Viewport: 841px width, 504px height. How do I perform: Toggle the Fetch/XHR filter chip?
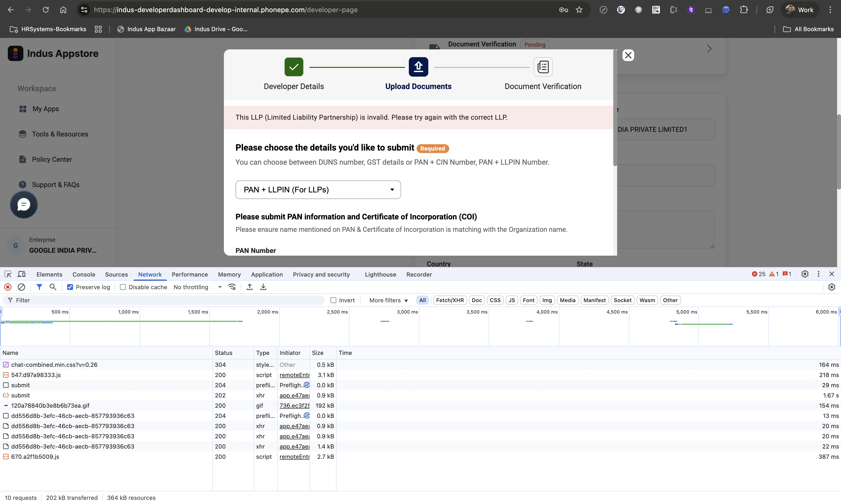[450, 300]
